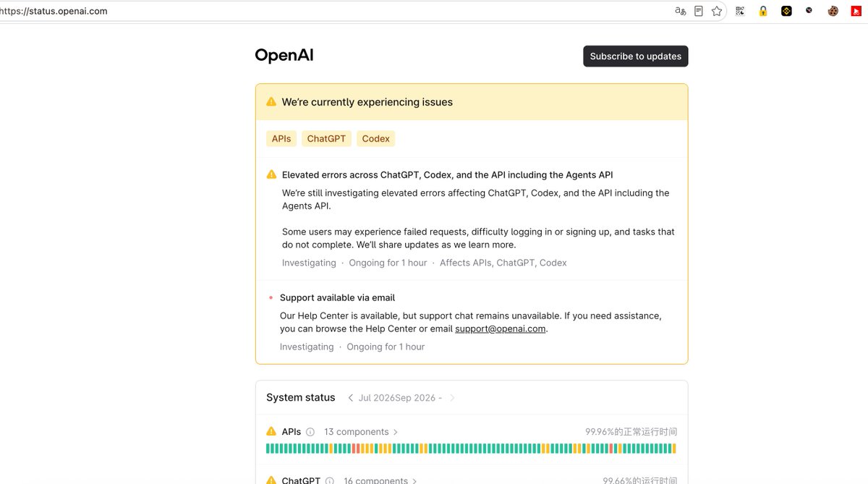The width and height of the screenshot is (868, 484).
Task: Click the OpenAI logo
Action: (284, 56)
